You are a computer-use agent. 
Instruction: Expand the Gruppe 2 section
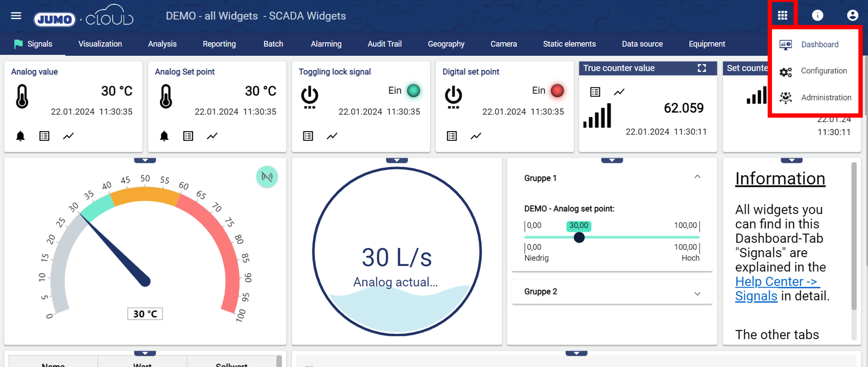pyautogui.click(x=697, y=294)
